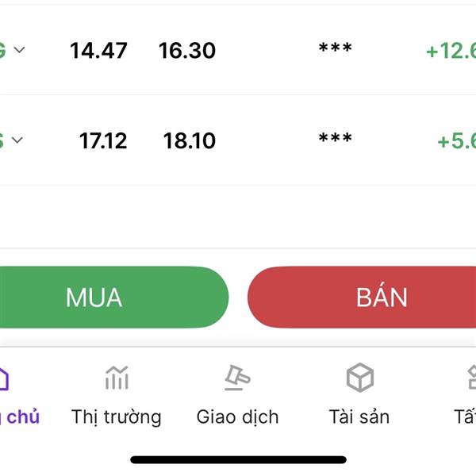This screenshot has width=476, height=476.
Task: Select the 16.30 price cell
Action: (187, 51)
